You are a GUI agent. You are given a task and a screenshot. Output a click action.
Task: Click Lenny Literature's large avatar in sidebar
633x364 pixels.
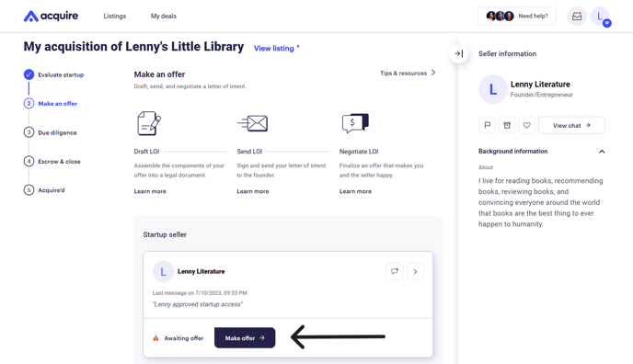point(493,89)
